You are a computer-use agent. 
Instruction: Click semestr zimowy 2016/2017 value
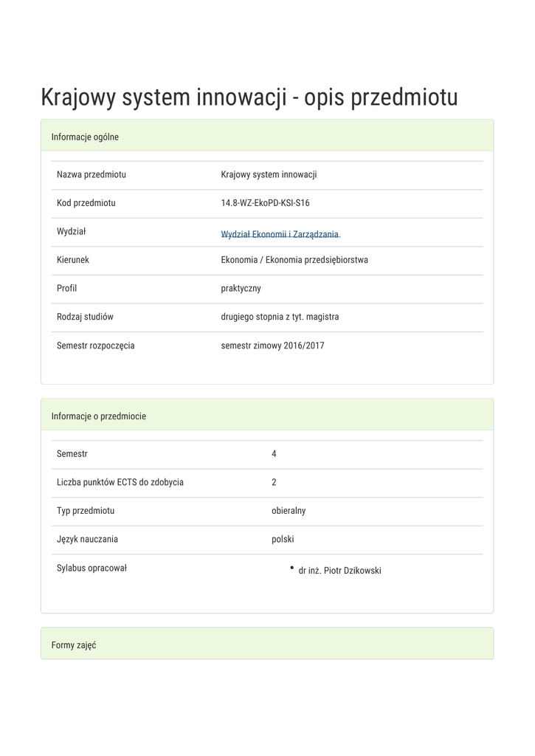click(x=272, y=345)
